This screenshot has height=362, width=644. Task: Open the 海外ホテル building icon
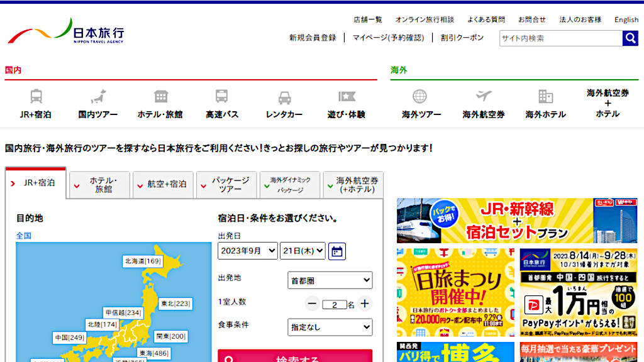click(545, 96)
